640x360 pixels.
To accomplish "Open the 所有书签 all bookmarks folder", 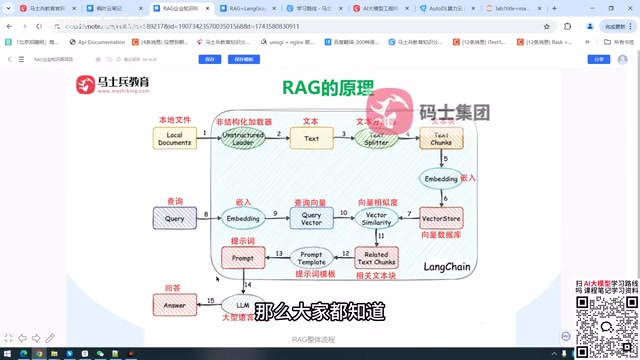I will (619, 42).
